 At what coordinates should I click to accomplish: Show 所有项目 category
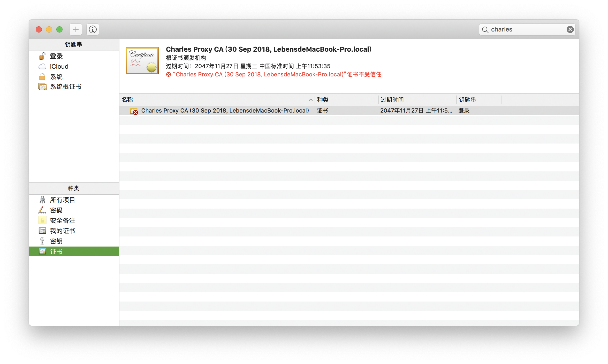pos(62,200)
